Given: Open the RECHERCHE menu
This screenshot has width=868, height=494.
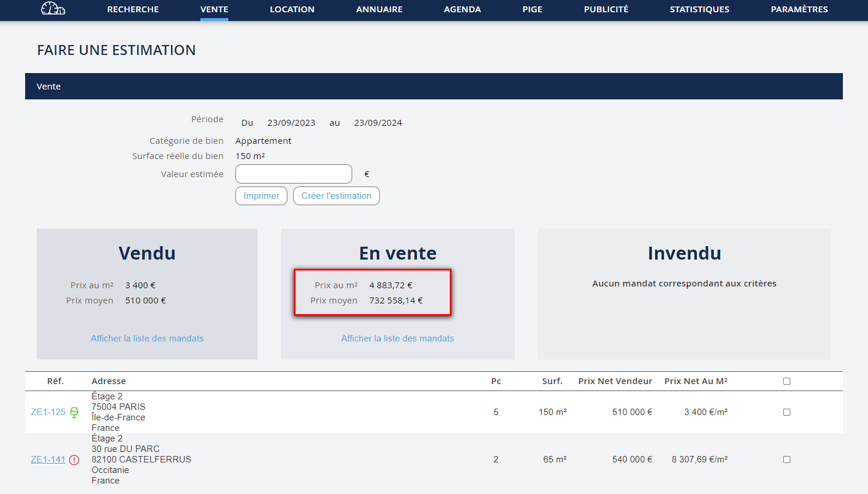Looking at the screenshot, I should (133, 9).
